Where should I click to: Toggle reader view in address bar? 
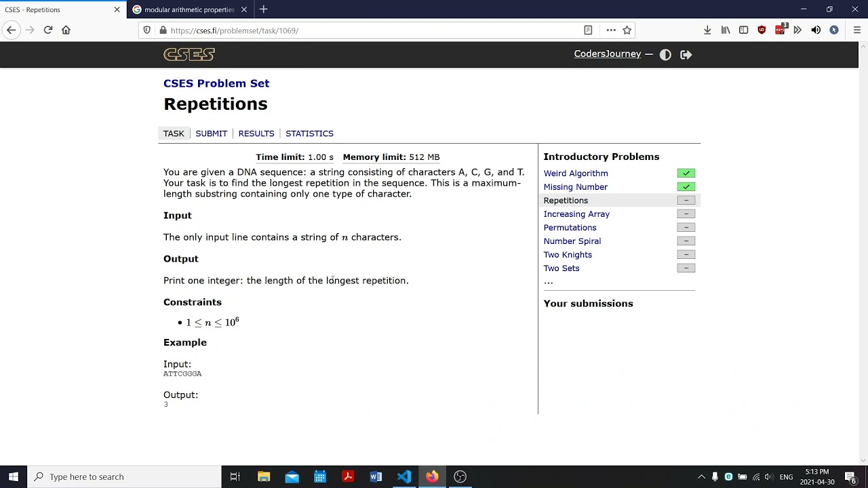[x=588, y=30]
